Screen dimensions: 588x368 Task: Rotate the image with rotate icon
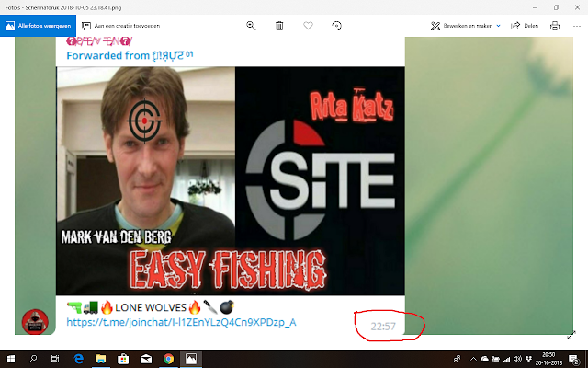tap(337, 26)
